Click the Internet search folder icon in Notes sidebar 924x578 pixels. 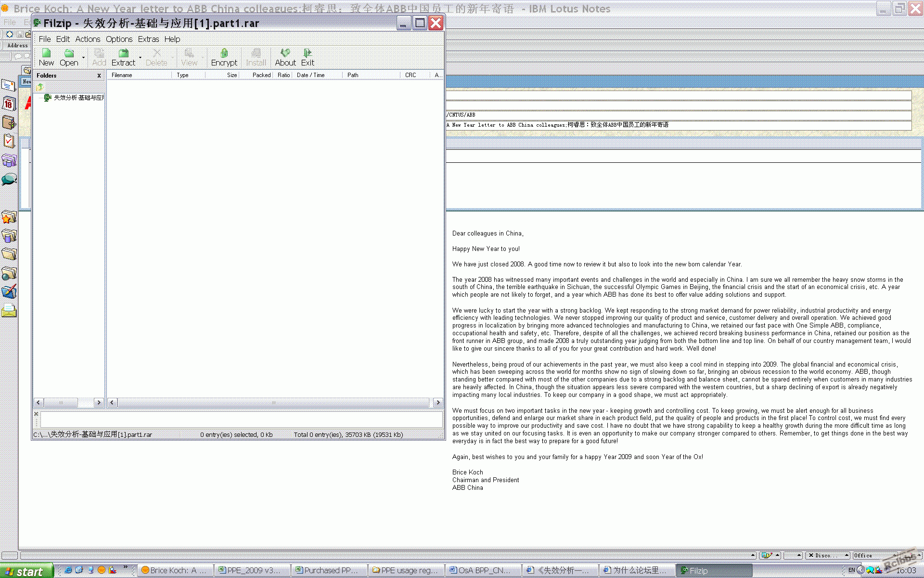9,273
